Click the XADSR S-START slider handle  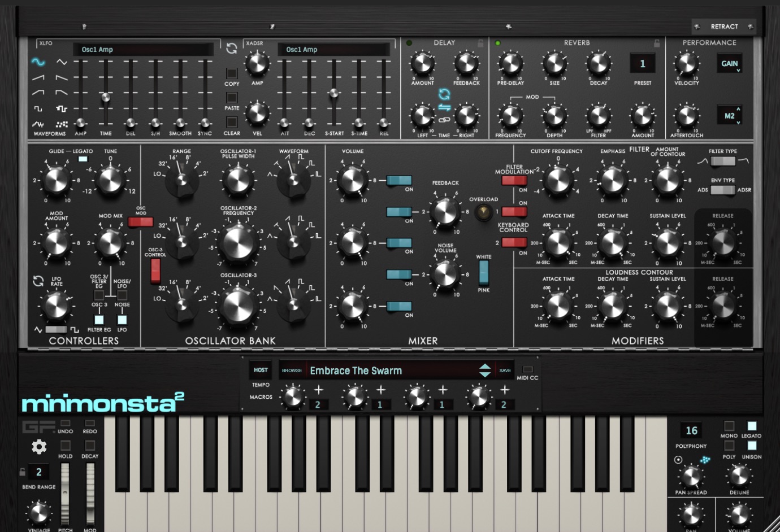click(334, 93)
